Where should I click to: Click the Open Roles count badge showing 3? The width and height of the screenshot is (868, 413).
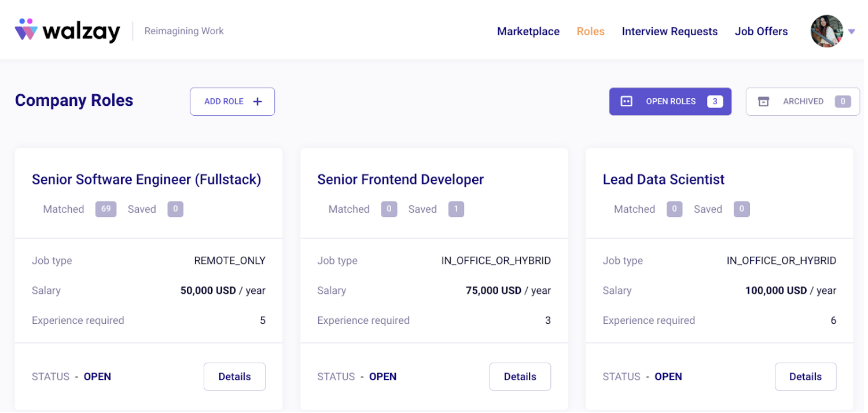point(715,101)
